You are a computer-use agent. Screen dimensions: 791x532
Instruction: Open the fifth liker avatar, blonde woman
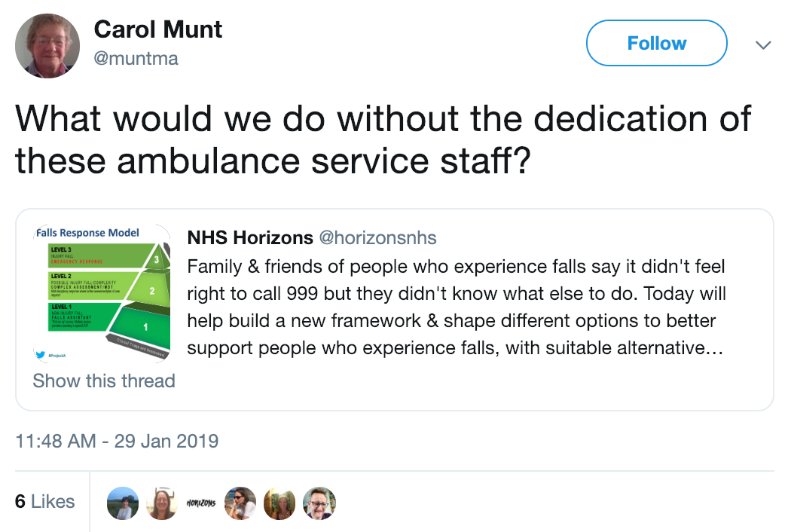coord(279,503)
